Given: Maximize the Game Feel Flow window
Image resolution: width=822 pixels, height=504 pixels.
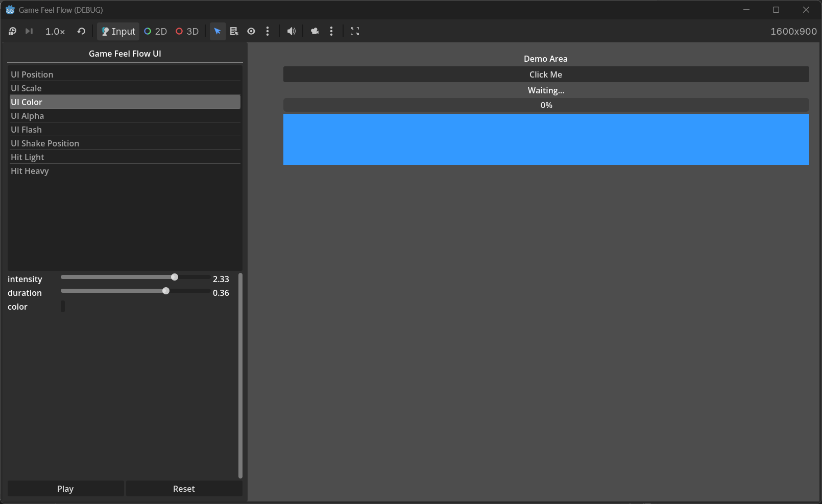Looking at the screenshot, I should coord(776,10).
